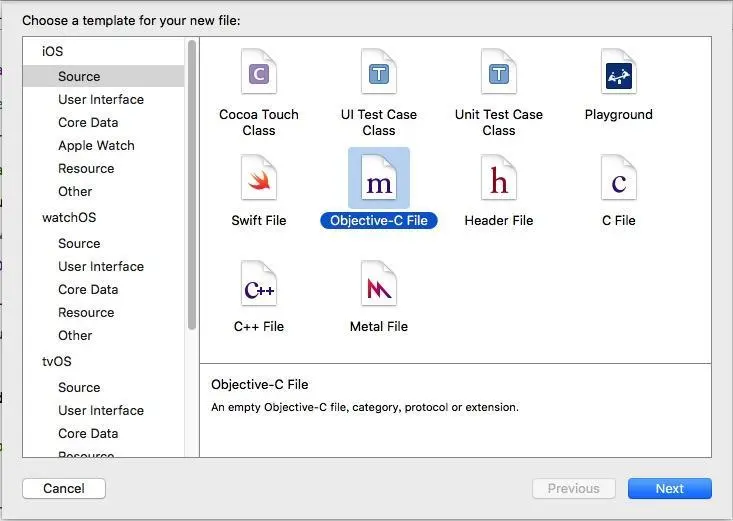This screenshot has height=521, width=733.
Task: Pick the Unit Test Case Class icon
Action: click(x=499, y=73)
